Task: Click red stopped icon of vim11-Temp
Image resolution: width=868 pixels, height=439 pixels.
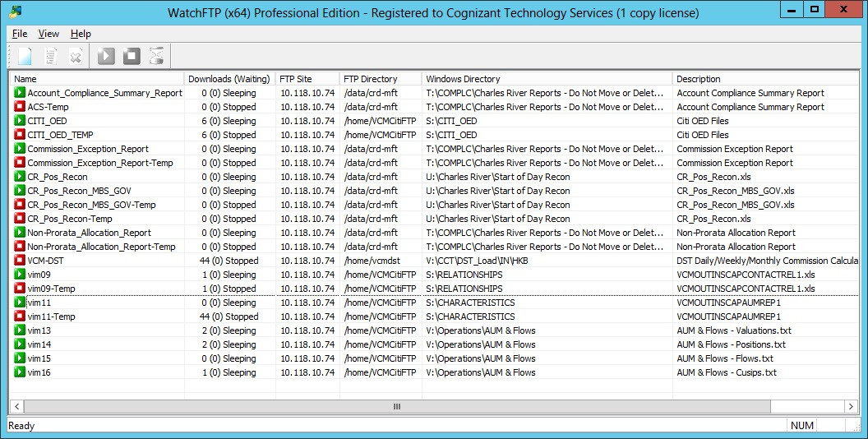Action: click(20, 317)
